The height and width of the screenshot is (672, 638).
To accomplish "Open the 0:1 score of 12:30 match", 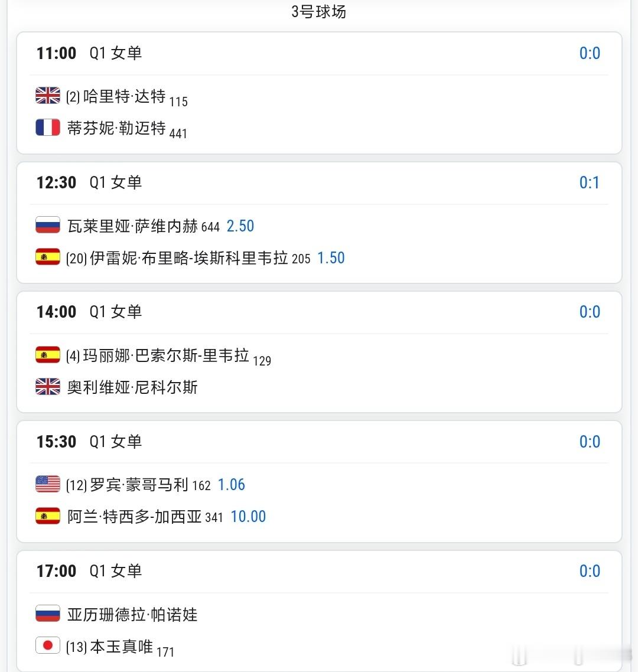I will coord(589,182).
